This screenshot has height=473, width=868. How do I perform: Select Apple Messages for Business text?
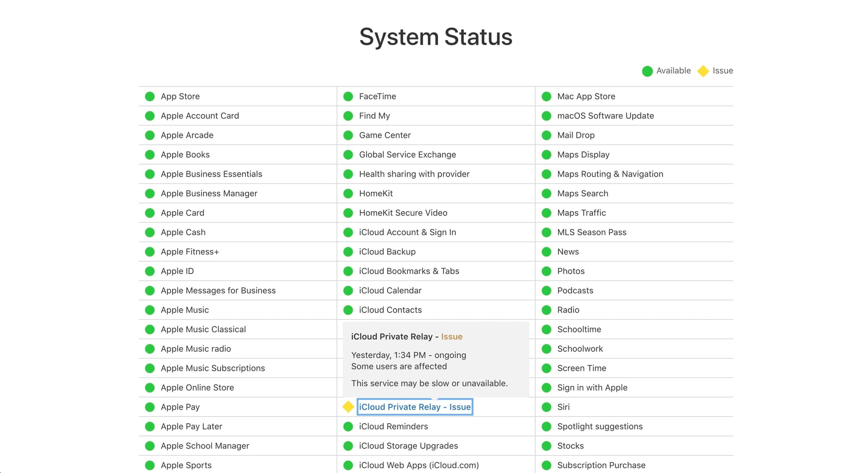coord(218,291)
